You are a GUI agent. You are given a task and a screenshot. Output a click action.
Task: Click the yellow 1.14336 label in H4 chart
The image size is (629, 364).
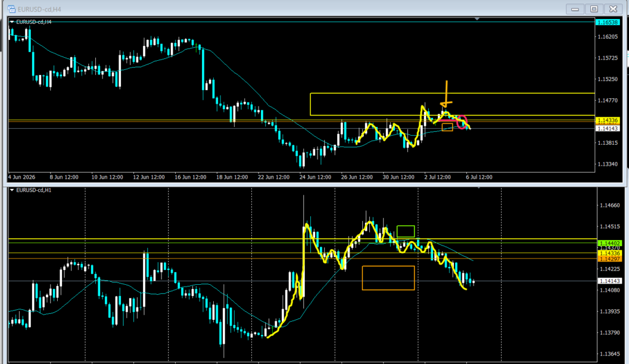608,121
